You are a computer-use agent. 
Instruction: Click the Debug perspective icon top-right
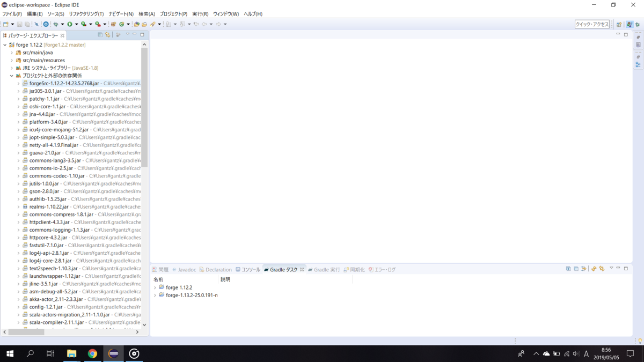(x=638, y=24)
